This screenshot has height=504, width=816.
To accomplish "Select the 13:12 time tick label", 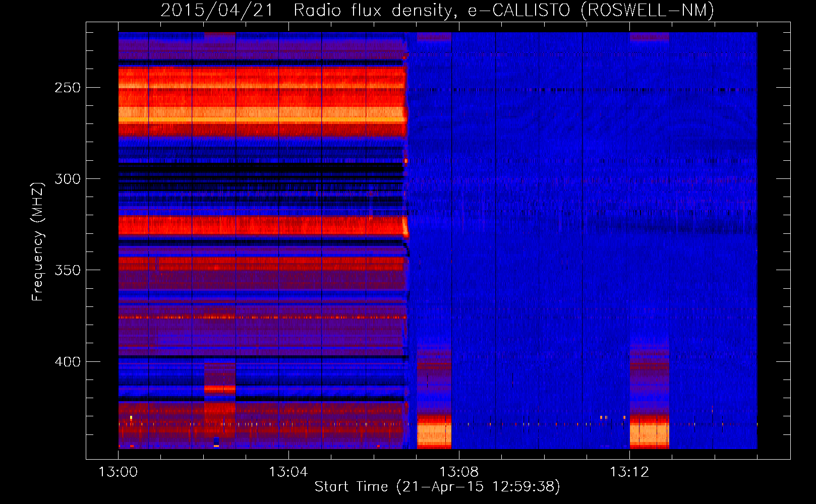I will click(x=629, y=472).
